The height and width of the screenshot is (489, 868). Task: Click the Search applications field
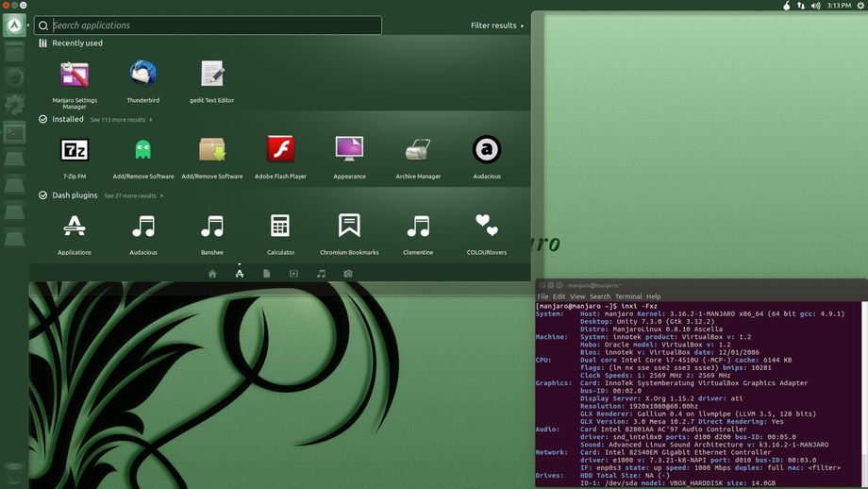tap(212, 25)
